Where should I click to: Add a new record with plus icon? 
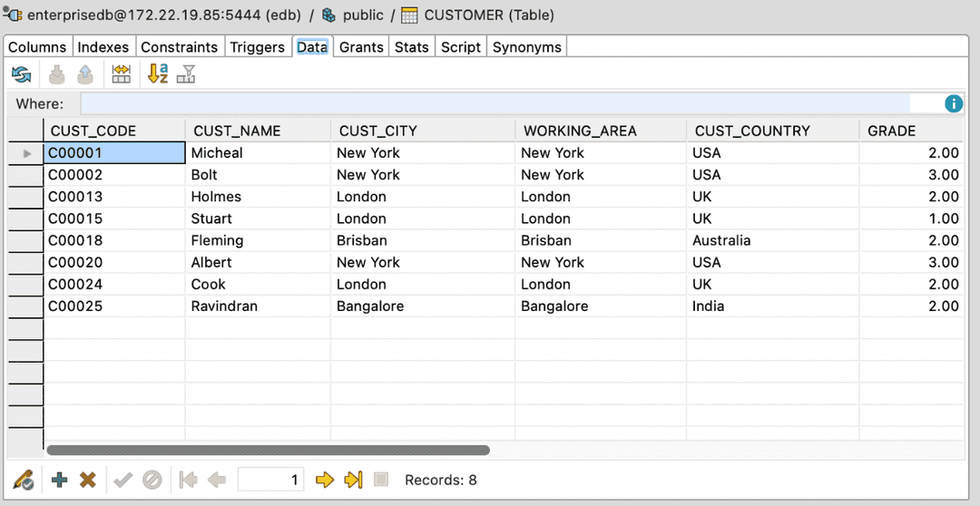point(60,480)
